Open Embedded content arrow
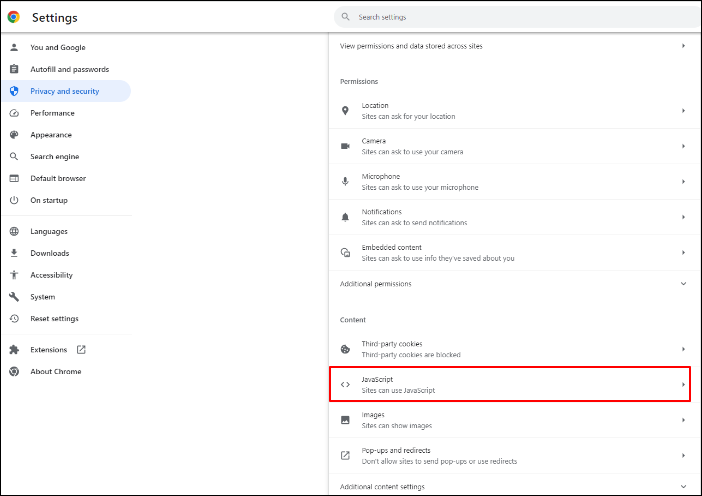 (x=683, y=252)
